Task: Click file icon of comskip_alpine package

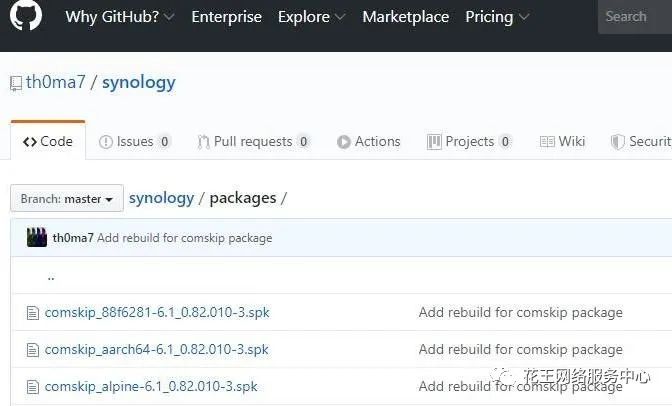Action: 32,386
